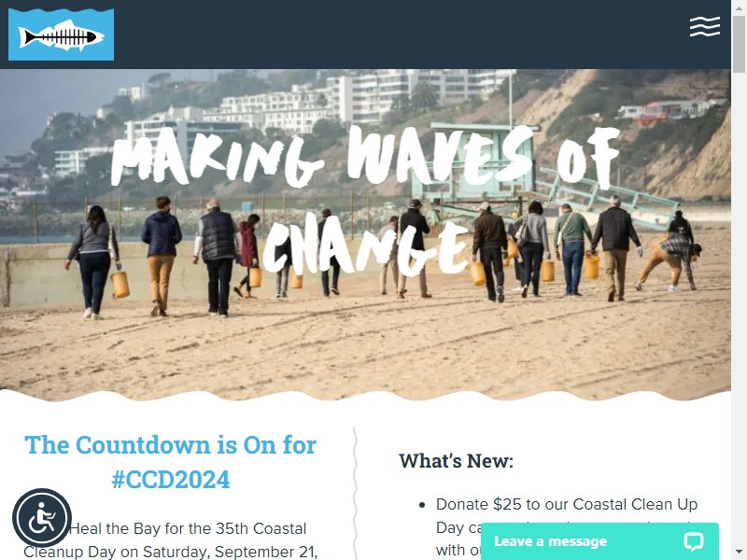Open the wheelchair accessibility options icon
This screenshot has height=560, width=747.
(42, 518)
